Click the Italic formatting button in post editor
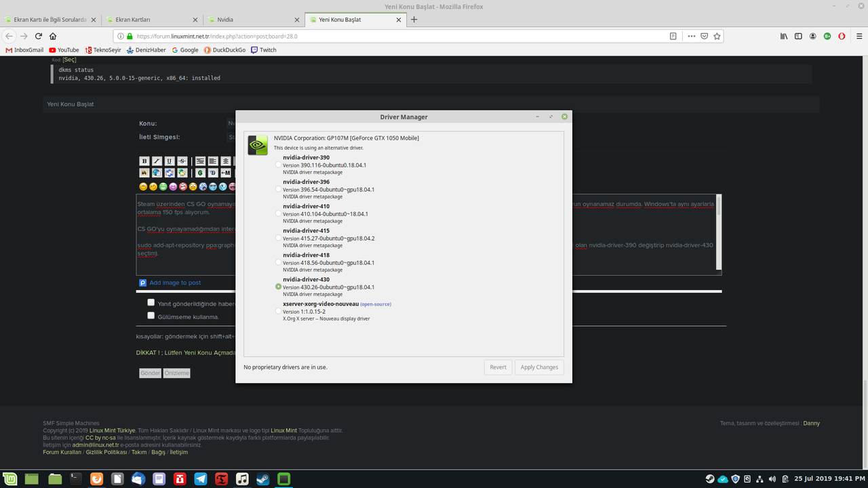Image resolution: width=868 pixels, height=488 pixels. (x=157, y=161)
